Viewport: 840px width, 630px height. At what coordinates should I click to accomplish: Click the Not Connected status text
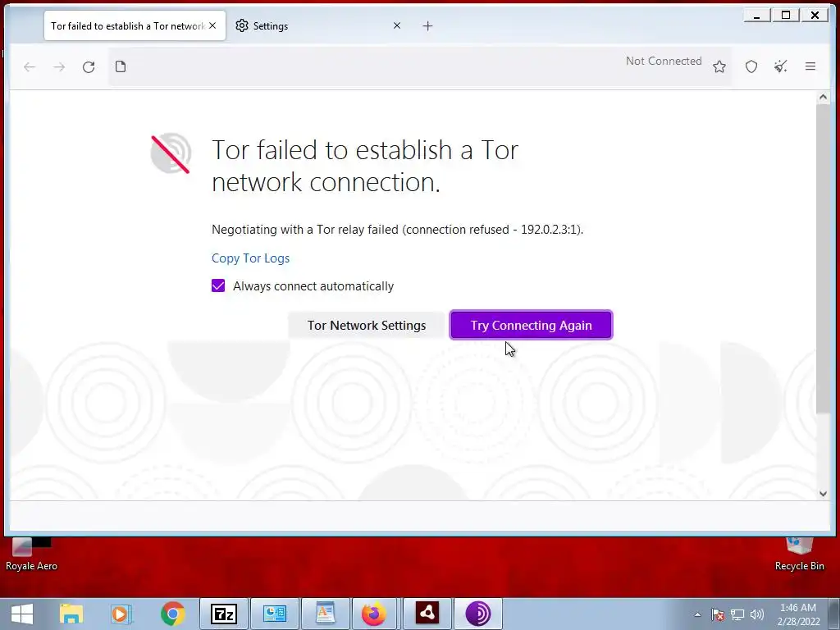click(x=664, y=61)
